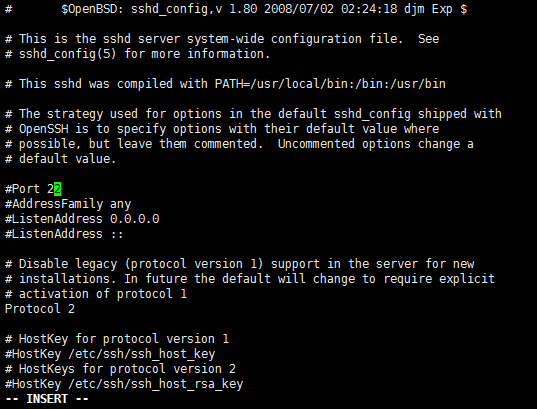Viewport: 537px width, 409px height.
Task: Click the '0.0.0.0' listen address
Action: coord(135,219)
